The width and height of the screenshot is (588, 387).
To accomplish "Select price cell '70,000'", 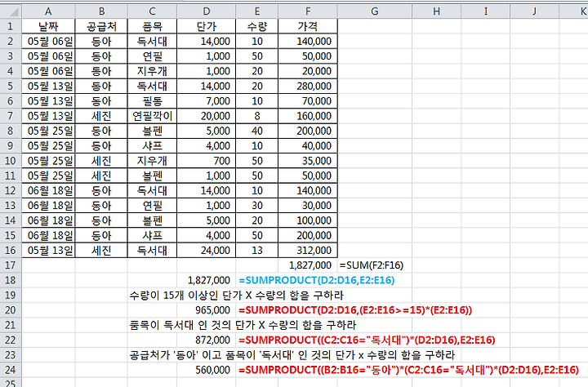I will (x=308, y=101).
